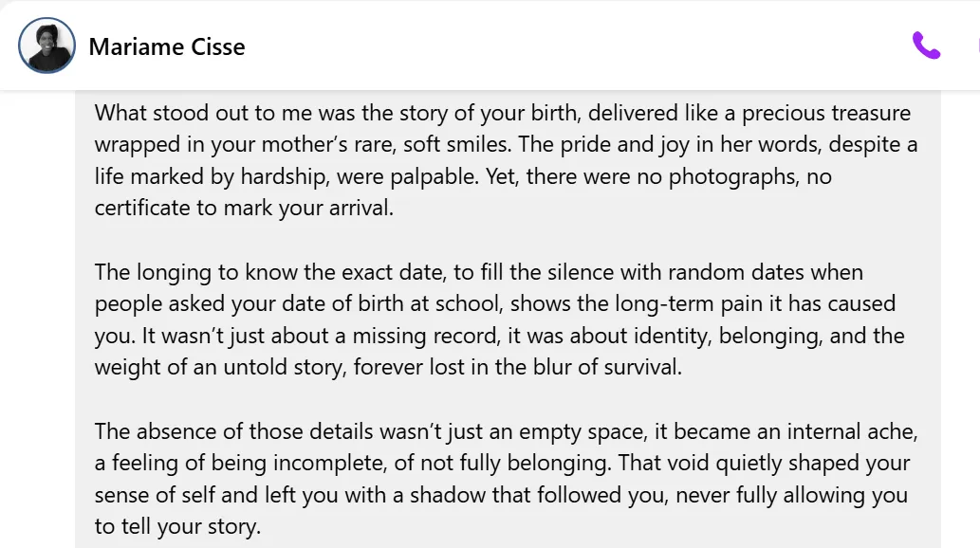Start a voice call with the phone icon
Image resolution: width=980 pixels, height=548 pixels.
pos(926,46)
